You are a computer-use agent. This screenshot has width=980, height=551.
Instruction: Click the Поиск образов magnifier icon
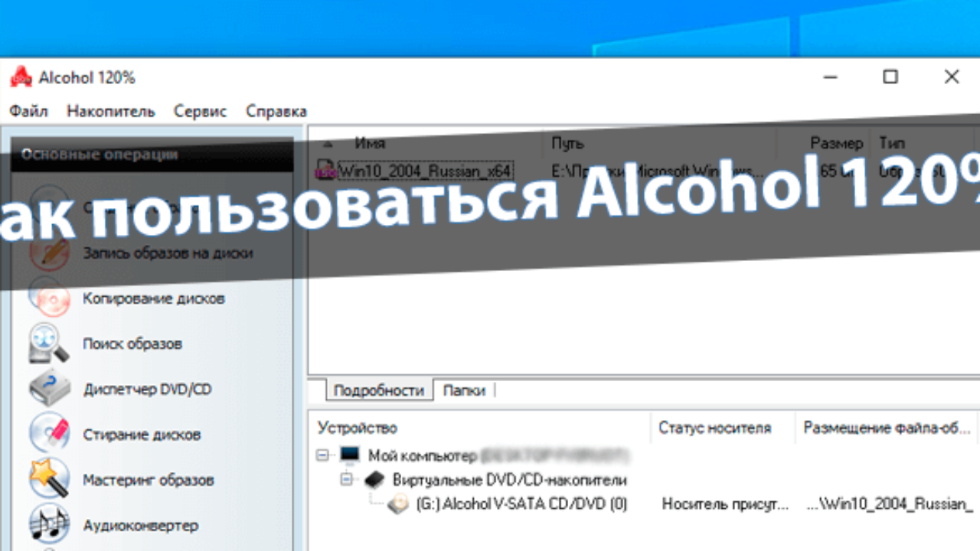point(50,344)
